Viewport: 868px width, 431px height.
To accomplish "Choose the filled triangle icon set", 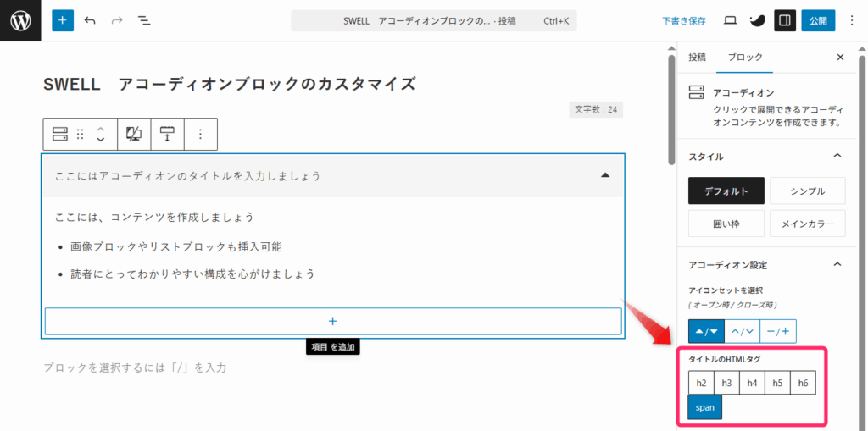I will point(706,331).
